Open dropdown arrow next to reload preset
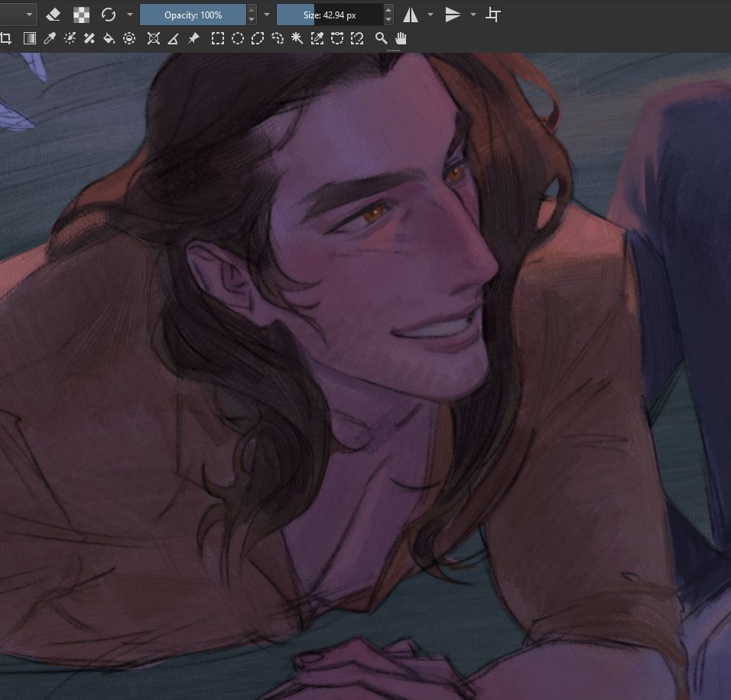Screen dimensions: 731x700 130,15
